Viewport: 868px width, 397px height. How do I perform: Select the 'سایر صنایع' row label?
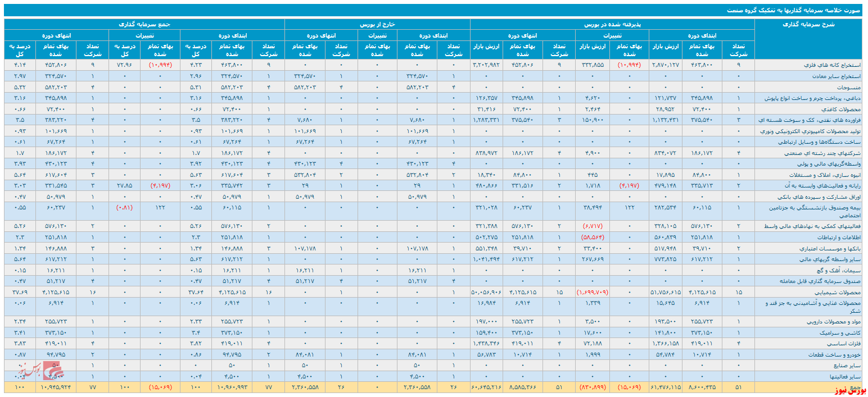(x=846, y=366)
